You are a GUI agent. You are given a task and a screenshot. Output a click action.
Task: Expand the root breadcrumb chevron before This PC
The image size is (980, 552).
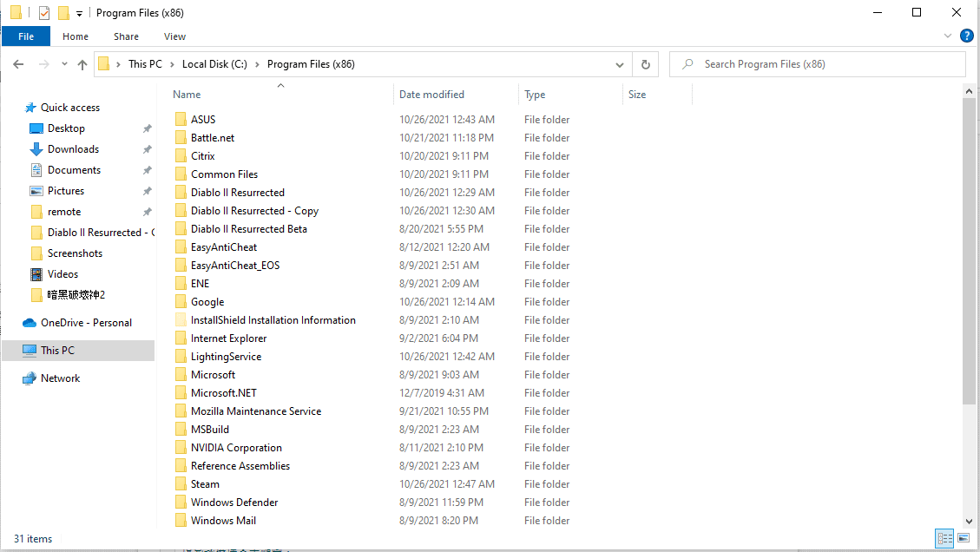click(x=118, y=64)
